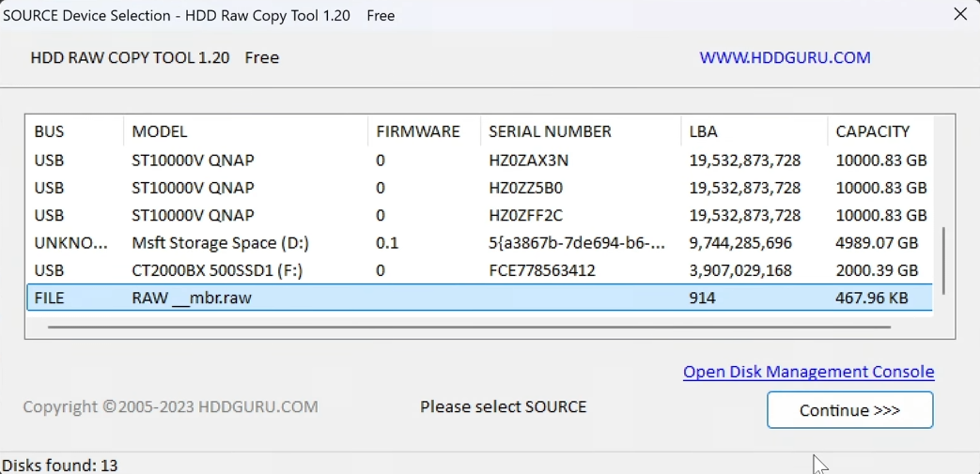The width and height of the screenshot is (980, 474).
Task: Click the horizontal scrollbar of device list
Action: [469, 326]
